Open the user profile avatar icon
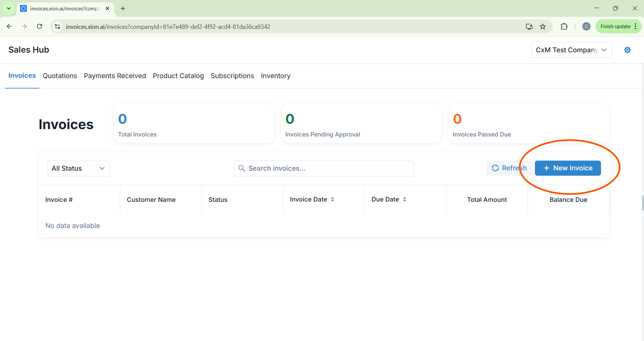644x341 pixels. point(586,26)
